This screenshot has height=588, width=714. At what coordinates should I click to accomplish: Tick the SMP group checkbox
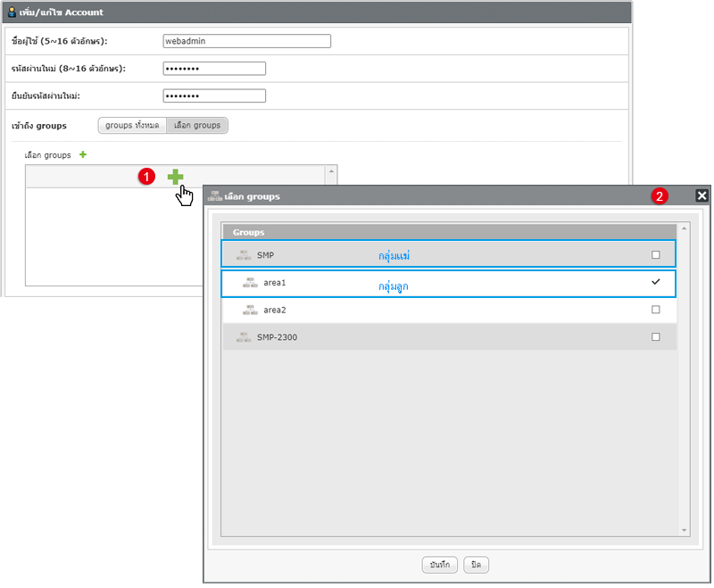656,255
